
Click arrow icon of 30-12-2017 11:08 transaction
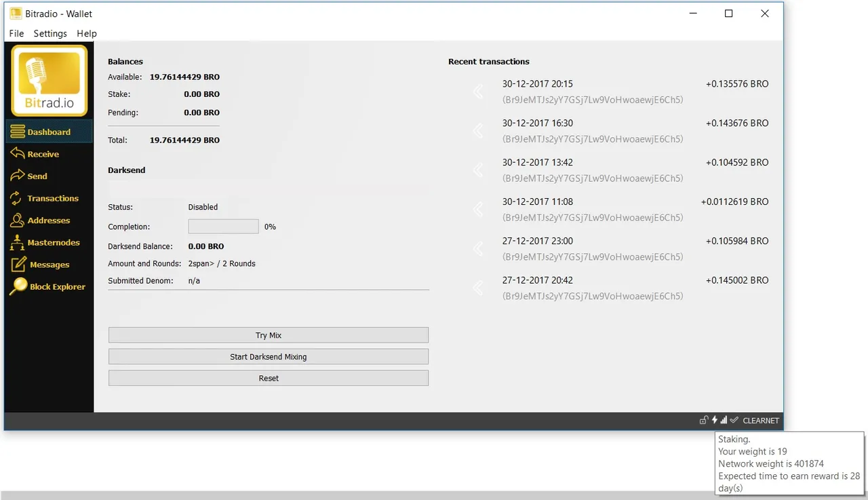pos(478,210)
